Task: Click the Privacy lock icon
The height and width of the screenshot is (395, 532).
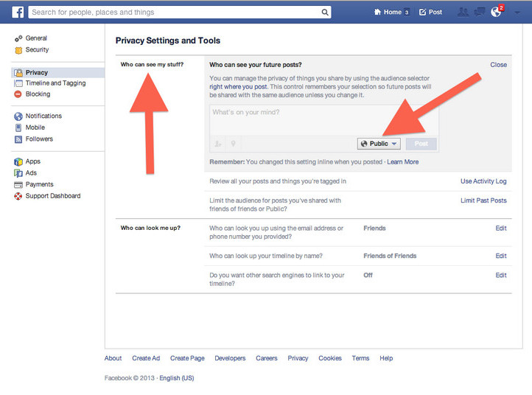Action: pos(18,73)
